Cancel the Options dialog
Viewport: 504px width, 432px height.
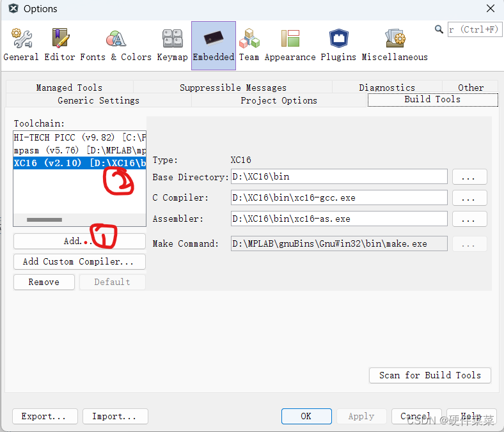417,416
